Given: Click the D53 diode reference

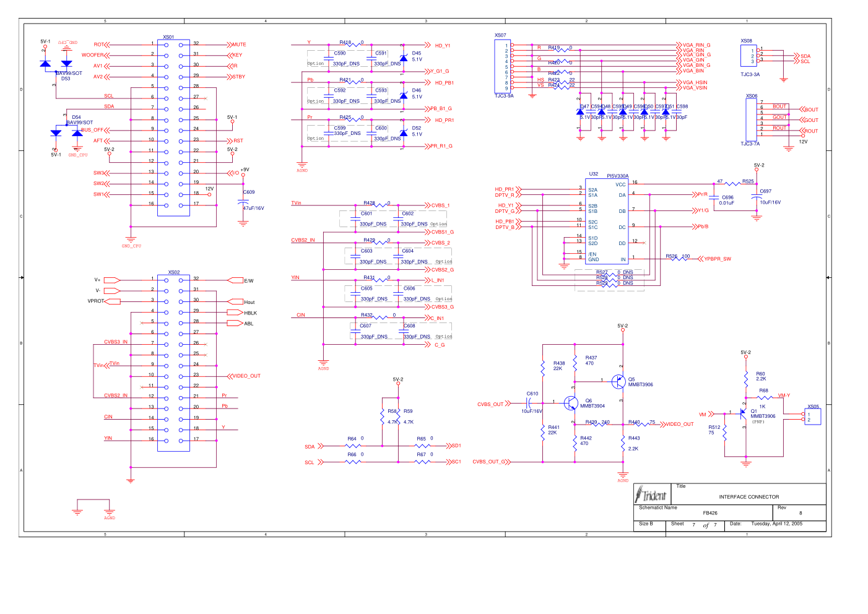Looking at the screenshot, I should click(x=66, y=79).
